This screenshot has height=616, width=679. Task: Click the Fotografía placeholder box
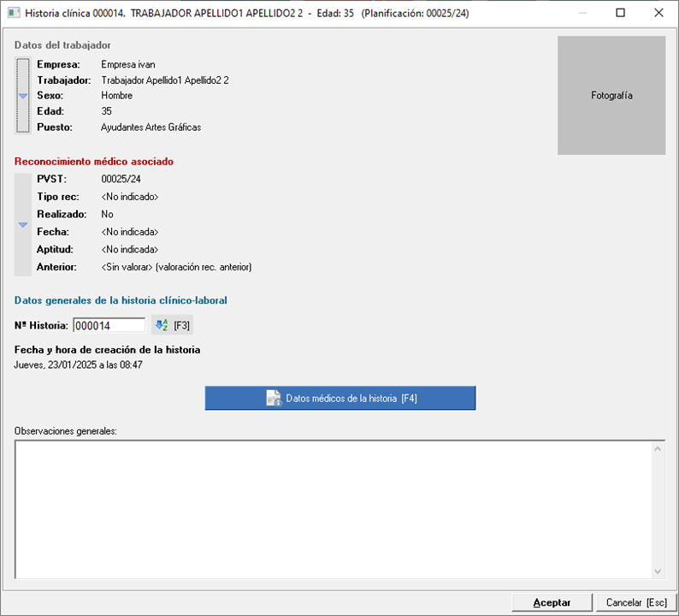point(611,96)
